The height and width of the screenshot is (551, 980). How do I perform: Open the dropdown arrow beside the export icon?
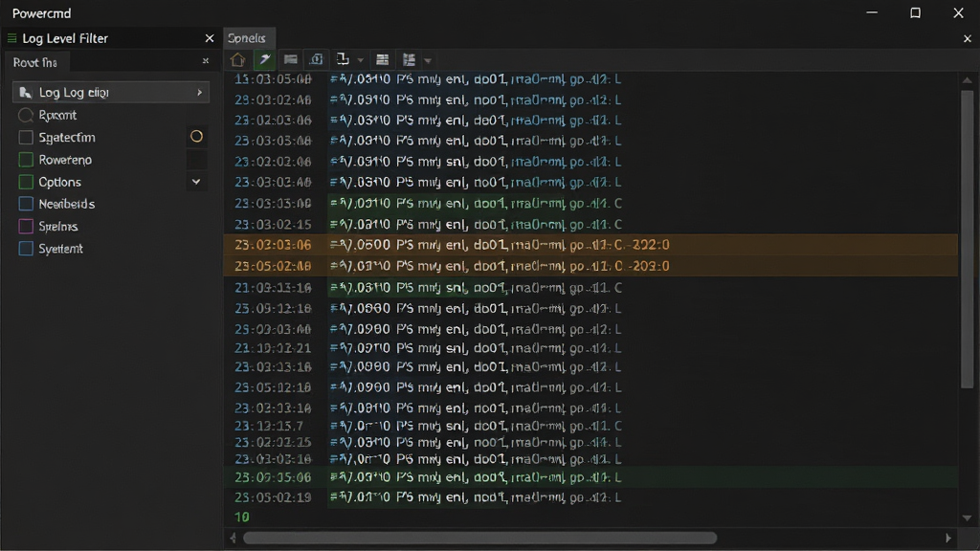coord(361,60)
